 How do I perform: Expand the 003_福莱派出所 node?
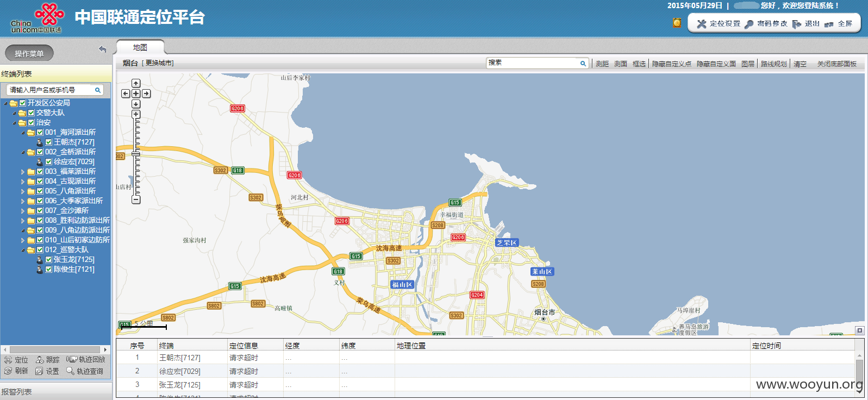coord(23,172)
